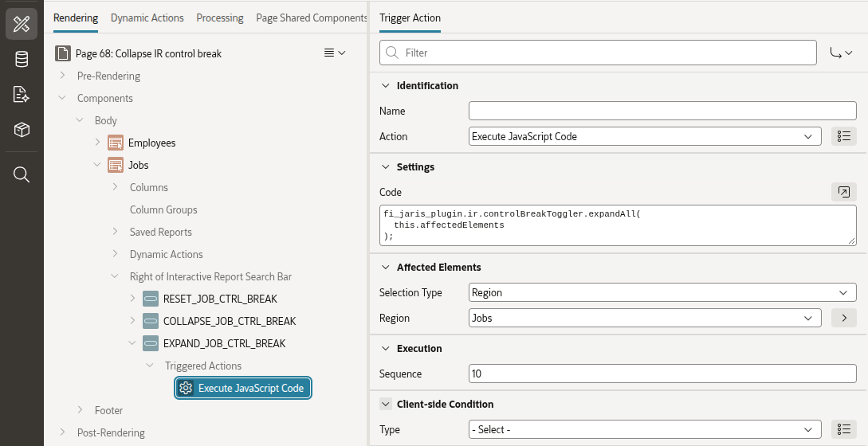Click the Page 68 document icon
Image resolution: width=868 pixels, height=446 pixels.
tap(63, 53)
